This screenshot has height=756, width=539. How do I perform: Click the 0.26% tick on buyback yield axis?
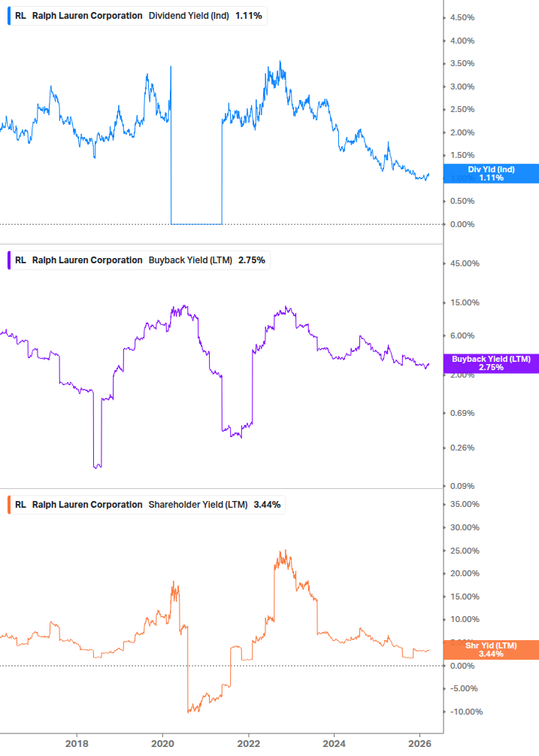click(x=462, y=448)
